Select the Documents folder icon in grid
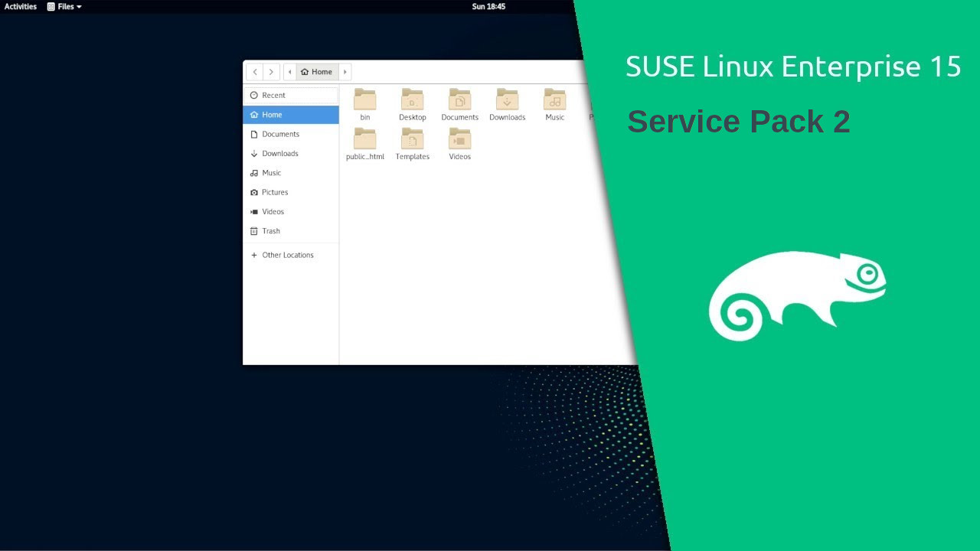The image size is (980, 551). pos(459,99)
